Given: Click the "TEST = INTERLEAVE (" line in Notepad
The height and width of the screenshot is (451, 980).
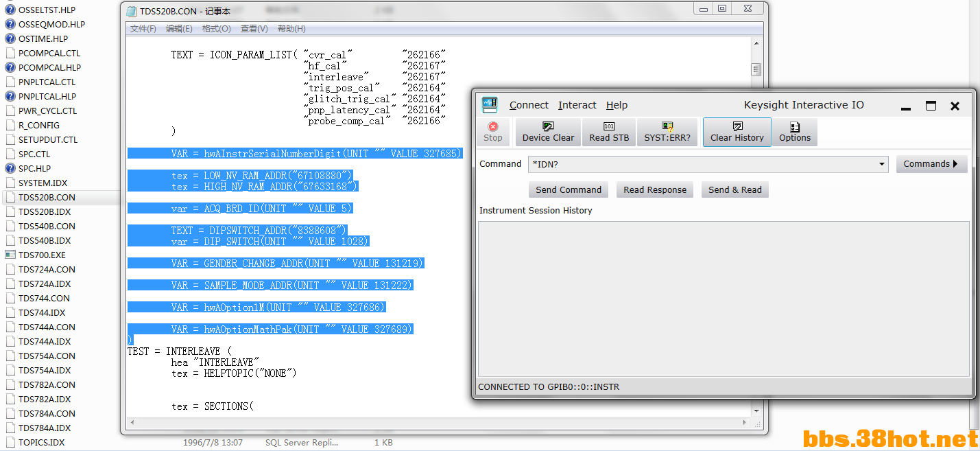Looking at the screenshot, I should click(x=180, y=351).
